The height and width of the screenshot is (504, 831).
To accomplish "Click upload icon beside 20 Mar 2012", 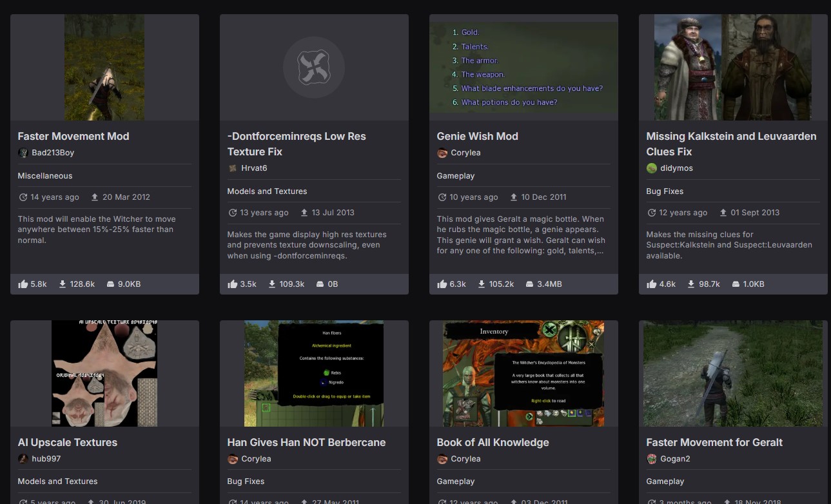I will [x=95, y=197].
